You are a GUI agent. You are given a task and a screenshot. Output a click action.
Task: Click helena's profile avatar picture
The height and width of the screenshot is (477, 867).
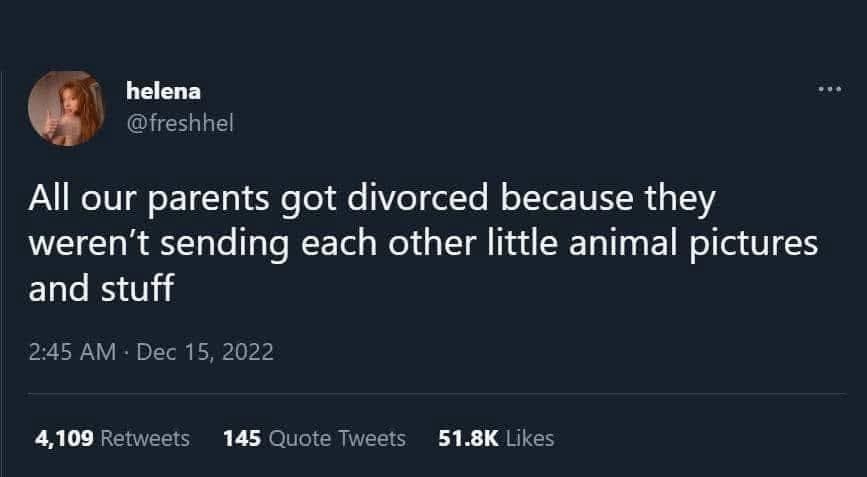tap(64, 109)
